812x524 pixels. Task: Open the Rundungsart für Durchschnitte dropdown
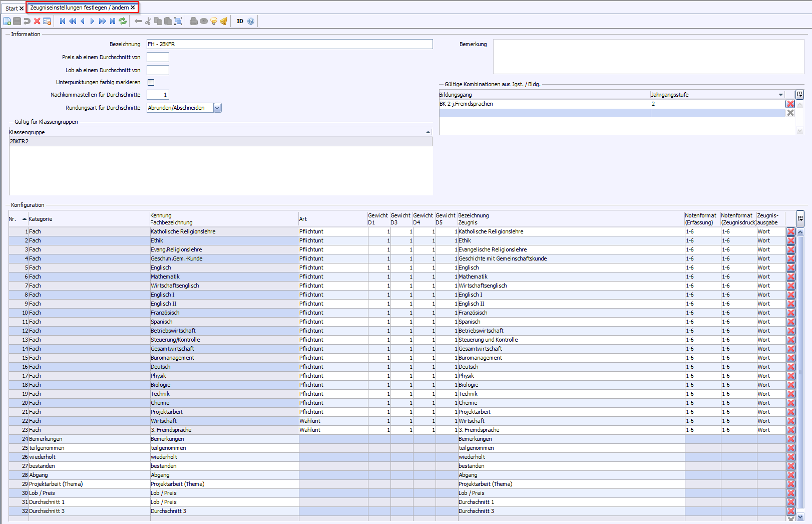pyautogui.click(x=217, y=108)
